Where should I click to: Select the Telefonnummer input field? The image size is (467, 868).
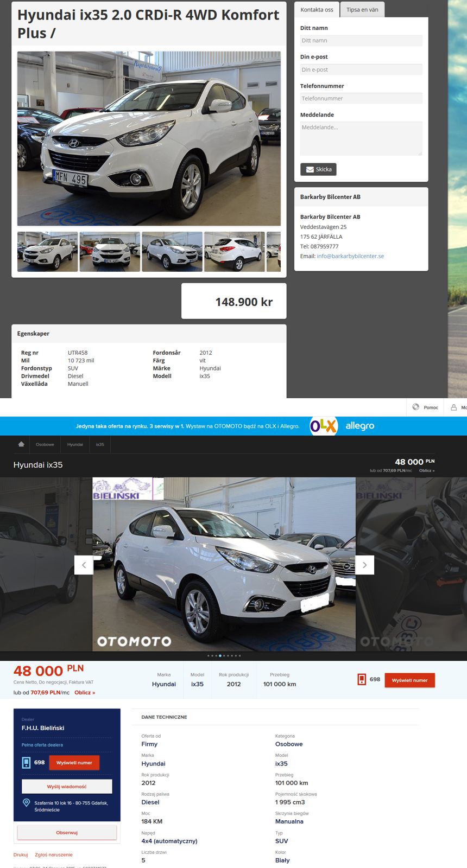361,99
